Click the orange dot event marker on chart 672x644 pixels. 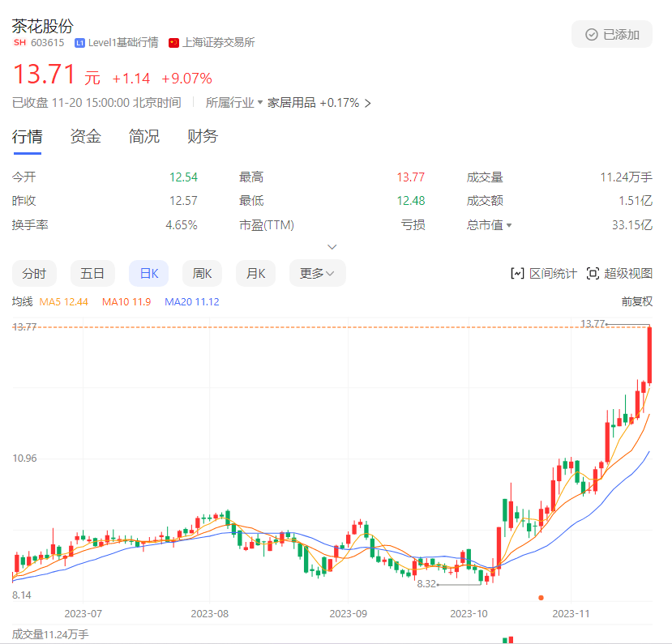point(541,598)
